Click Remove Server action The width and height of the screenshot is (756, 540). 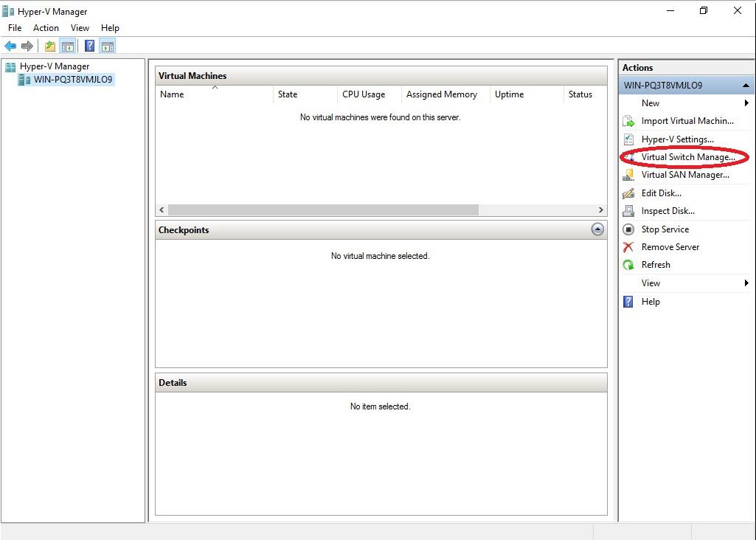670,247
